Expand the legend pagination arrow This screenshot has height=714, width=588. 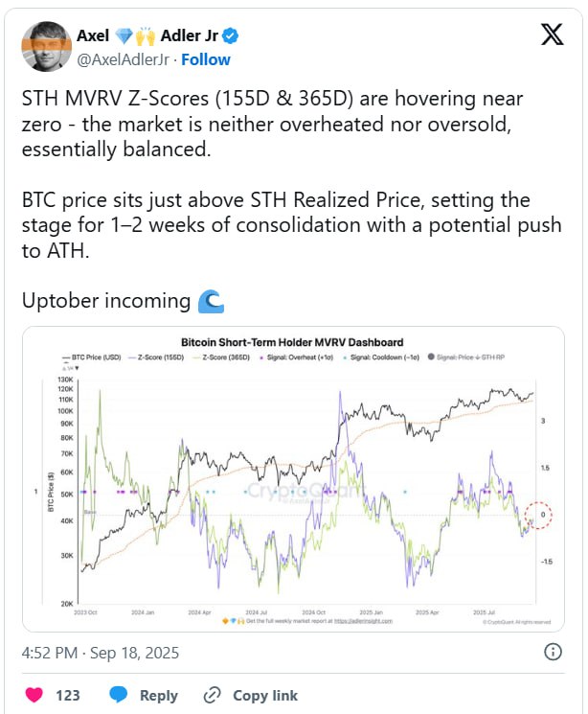(77, 368)
